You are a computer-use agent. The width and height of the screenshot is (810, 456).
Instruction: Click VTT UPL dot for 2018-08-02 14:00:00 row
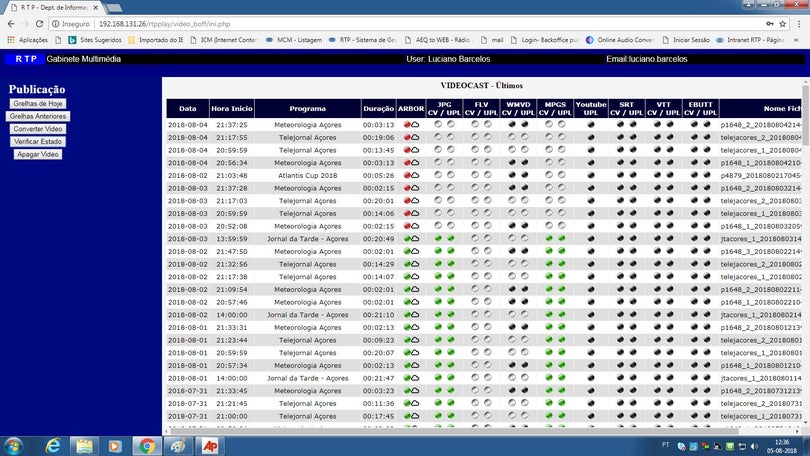(x=670, y=314)
